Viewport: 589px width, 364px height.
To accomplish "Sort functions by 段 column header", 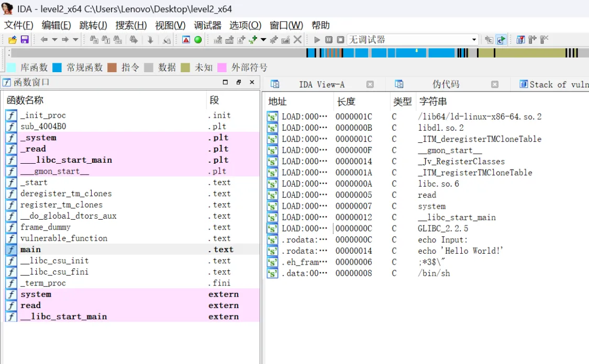I will [233, 100].
